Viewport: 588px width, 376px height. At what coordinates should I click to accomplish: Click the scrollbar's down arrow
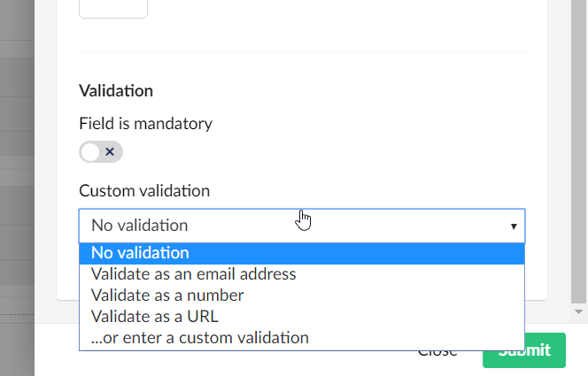click(x=578, y=312)
